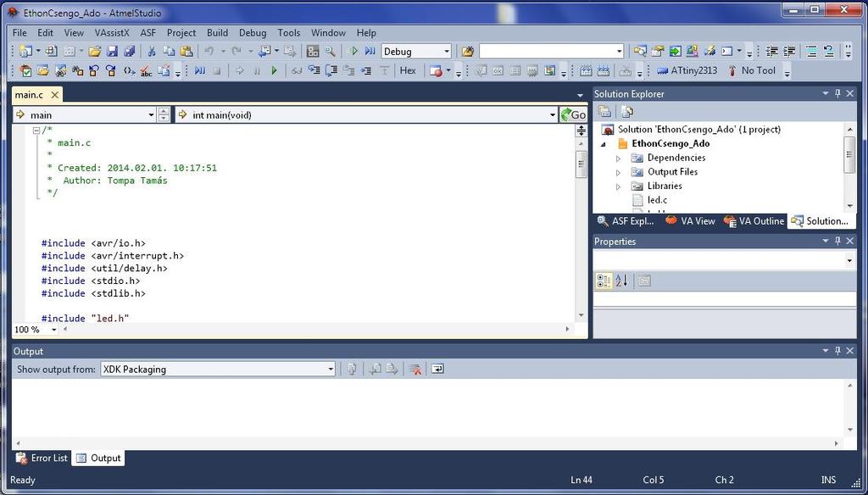Viewport: 868px width, 495px height.
Task: Click the spell check abc icon
Action: click(x=146, y=71)
